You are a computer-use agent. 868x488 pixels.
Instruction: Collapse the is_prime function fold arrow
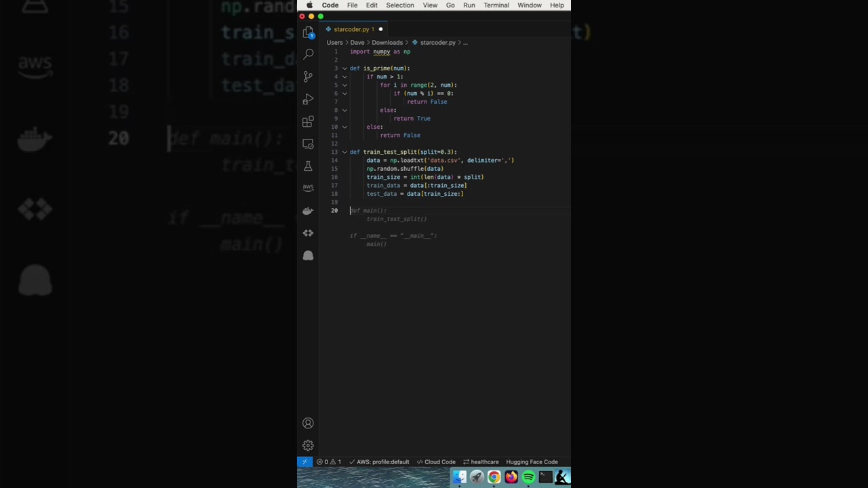pos(344,68)
